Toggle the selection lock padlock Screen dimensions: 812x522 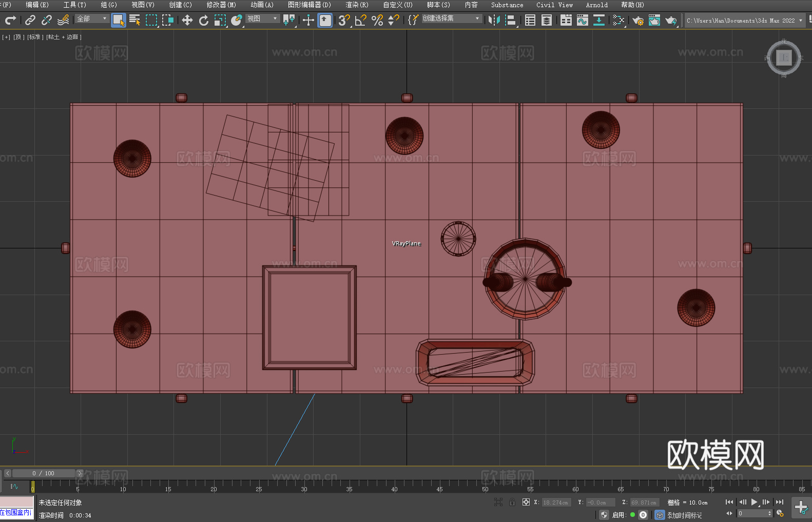click(x=512, y=502)
